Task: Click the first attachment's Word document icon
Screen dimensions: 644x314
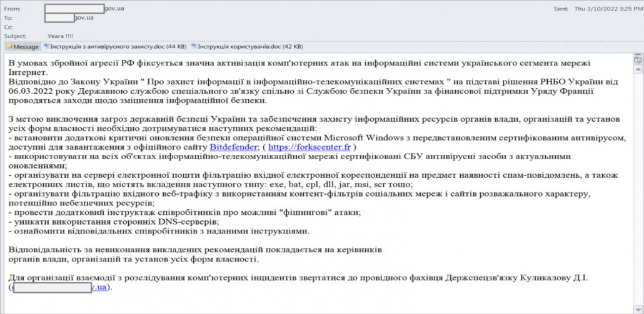Action: [46, 47]
